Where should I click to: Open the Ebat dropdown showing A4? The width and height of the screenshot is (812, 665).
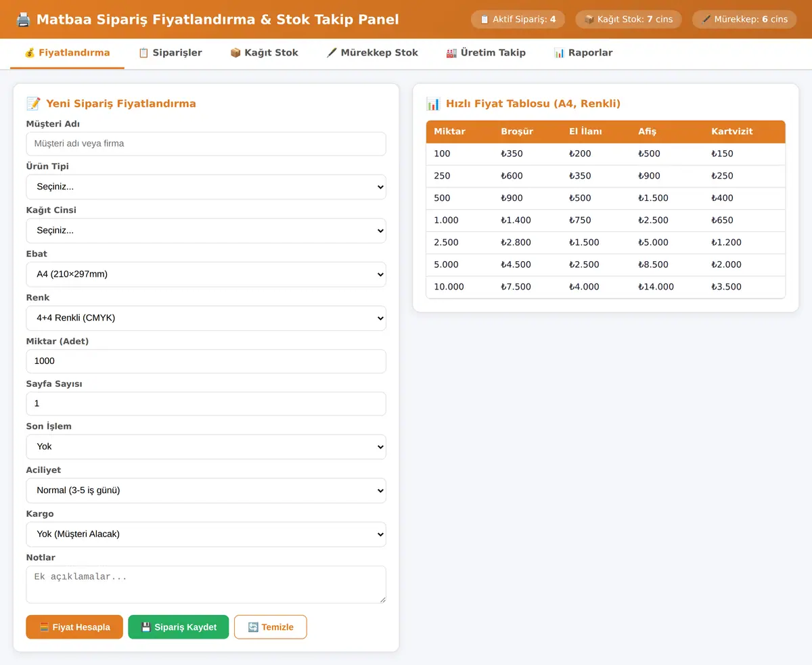(206, 274)
